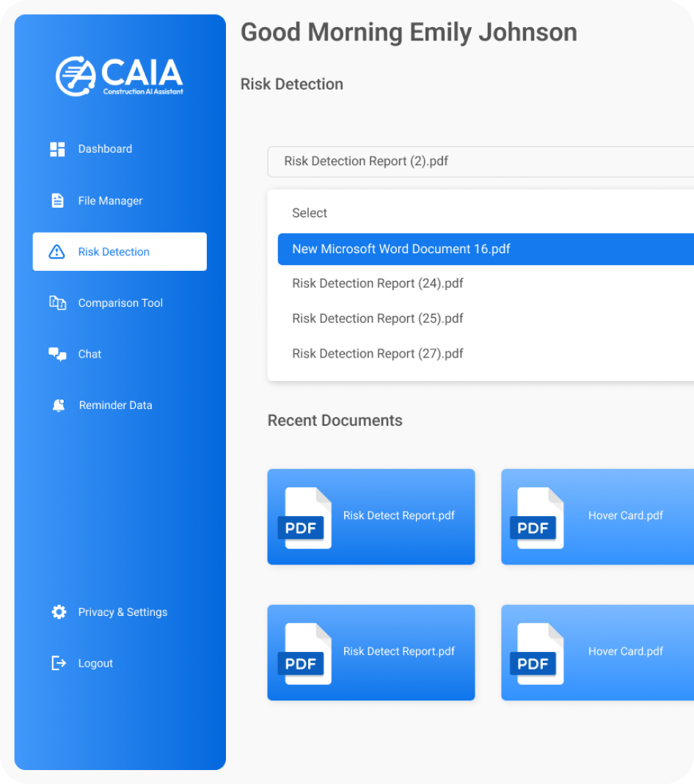Image resolution: width=694 pixels, height=784 pixels.
Task: Click the Dashboard grid icon
Action: (x=57, y=149)
